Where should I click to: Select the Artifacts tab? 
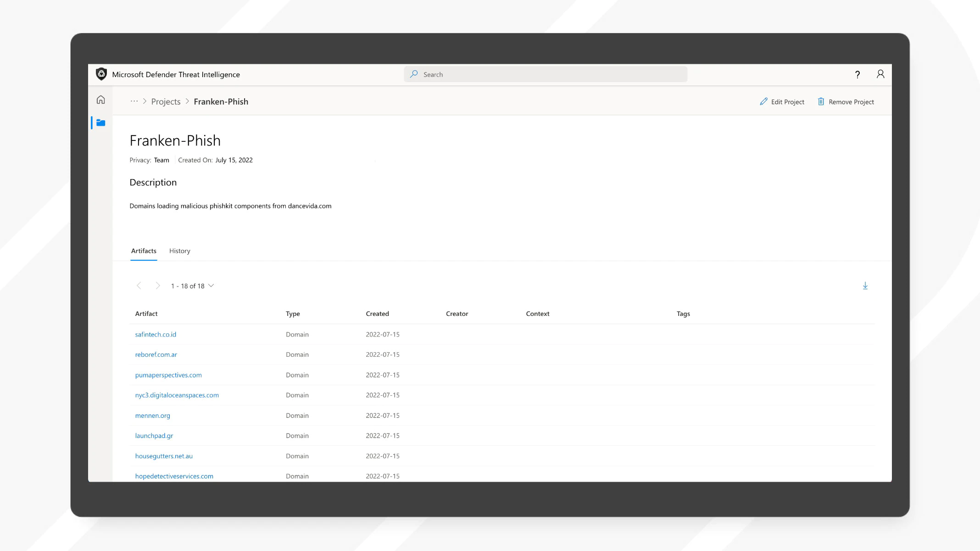click(x=144, y=251)
